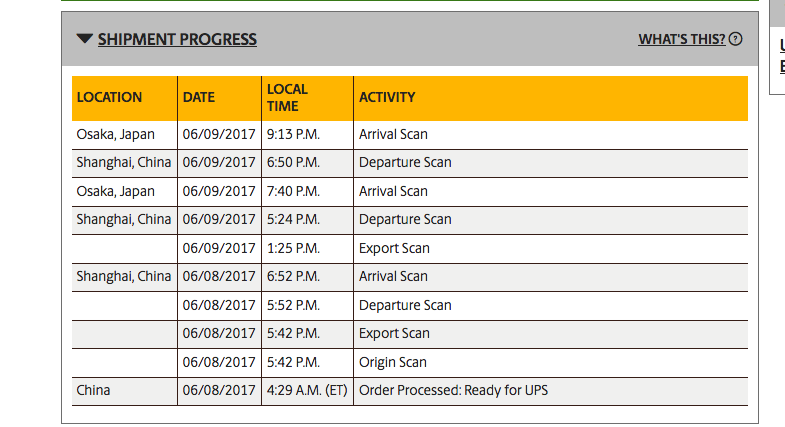
Task: Open the What's This? help link
Action: coord(681,39)
